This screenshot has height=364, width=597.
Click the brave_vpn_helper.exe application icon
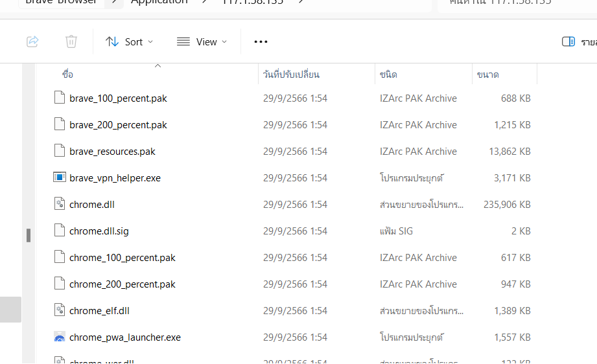(60, 177)
